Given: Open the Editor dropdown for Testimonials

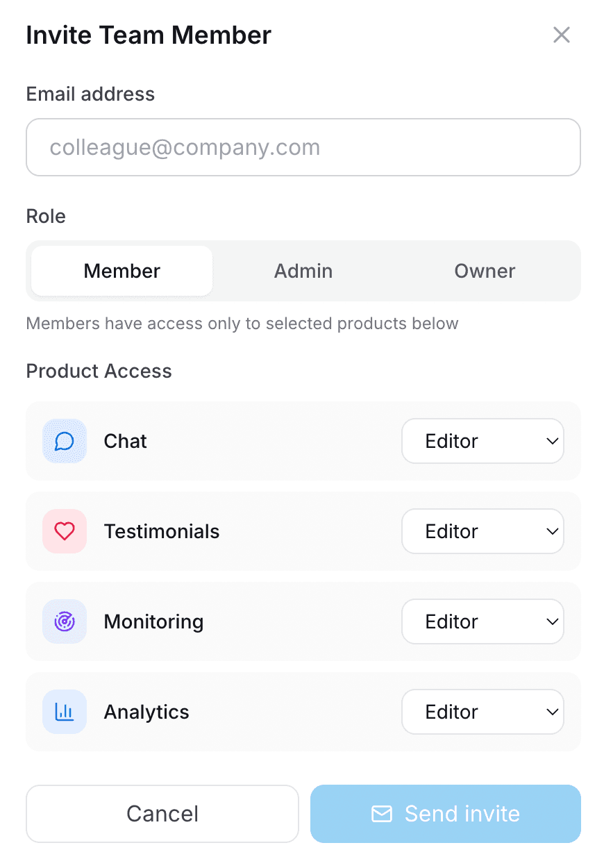Looking at the screenshot, I should 483,531.
